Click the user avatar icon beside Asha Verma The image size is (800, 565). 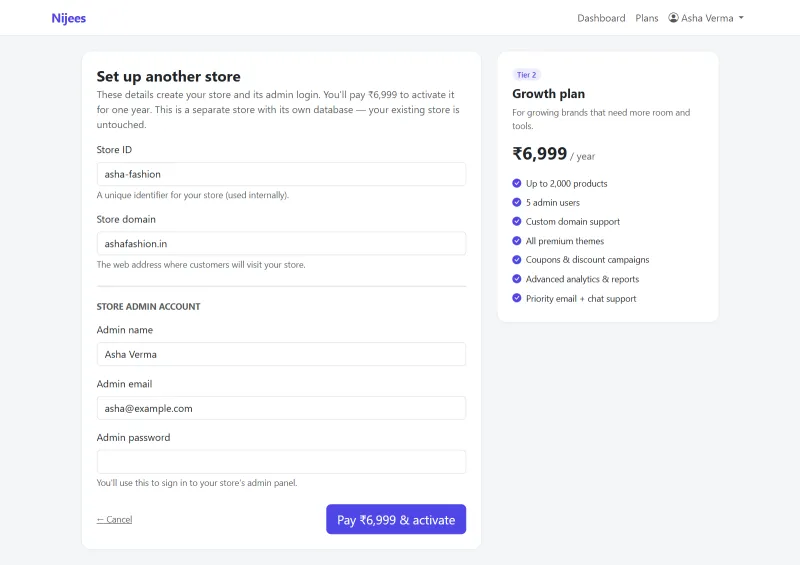click(x=673, y=18)
